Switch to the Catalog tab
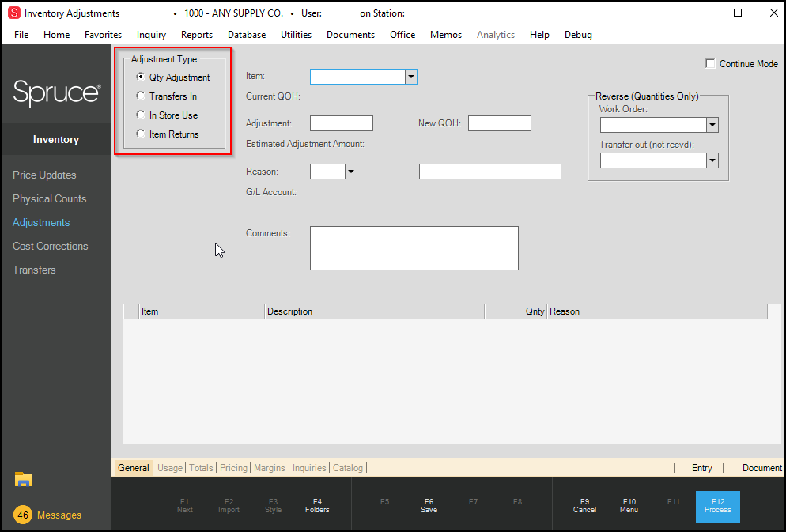Viewport: 786px width, 532px height. pyautogui.click(x=348, y=467)
